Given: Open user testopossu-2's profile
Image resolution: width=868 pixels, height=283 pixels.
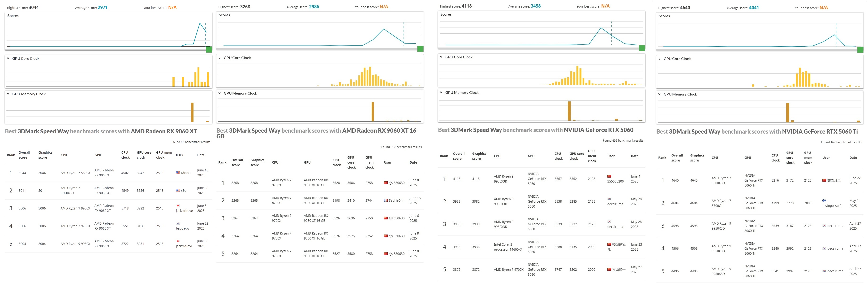Looking at the screenshot, I should (832, 206).
